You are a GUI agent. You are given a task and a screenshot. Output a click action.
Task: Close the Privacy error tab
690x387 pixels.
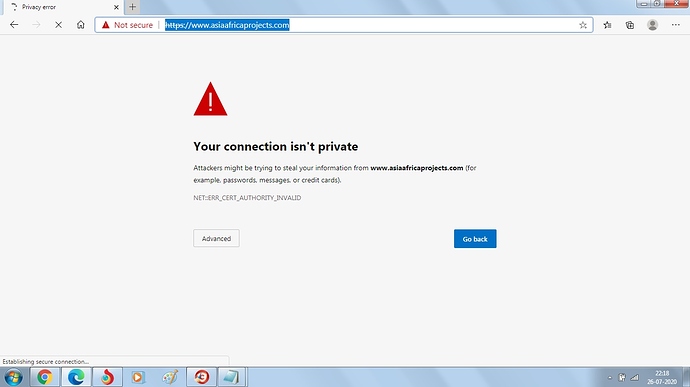click(116, 7)
